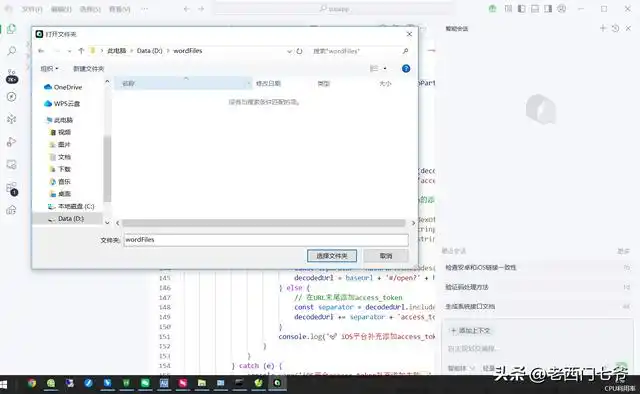Open the view options dropdown arrow
The image size is (640, 394).
(x=384, y=69)
